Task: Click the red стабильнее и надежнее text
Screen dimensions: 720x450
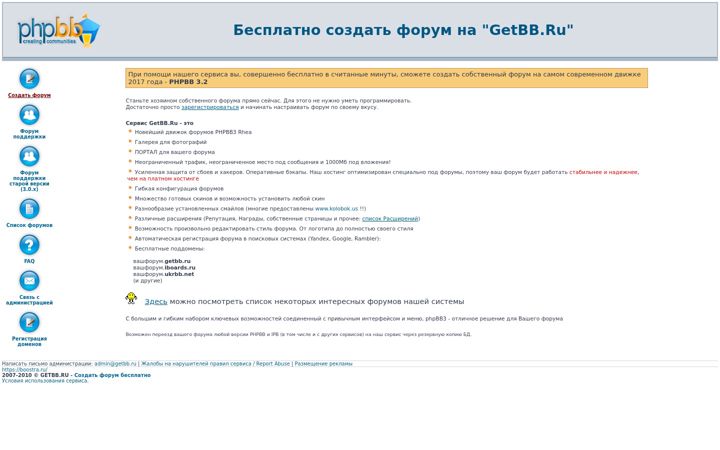Action: pyautogui.click(x=604, y=172)
